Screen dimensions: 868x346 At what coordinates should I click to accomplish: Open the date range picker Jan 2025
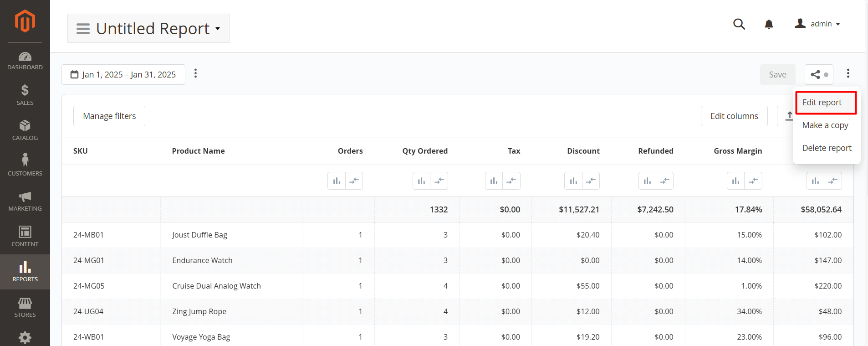[123, 74]
